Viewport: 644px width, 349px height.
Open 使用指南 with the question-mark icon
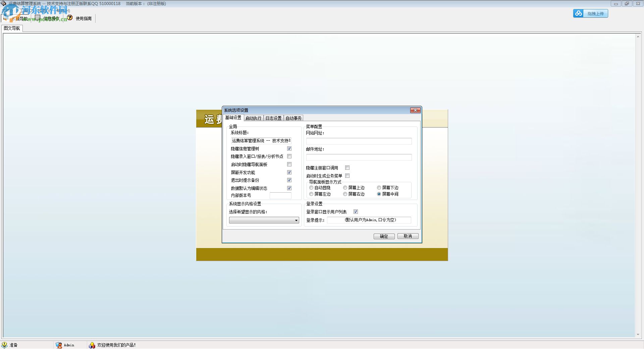click(x=69, y=17)
